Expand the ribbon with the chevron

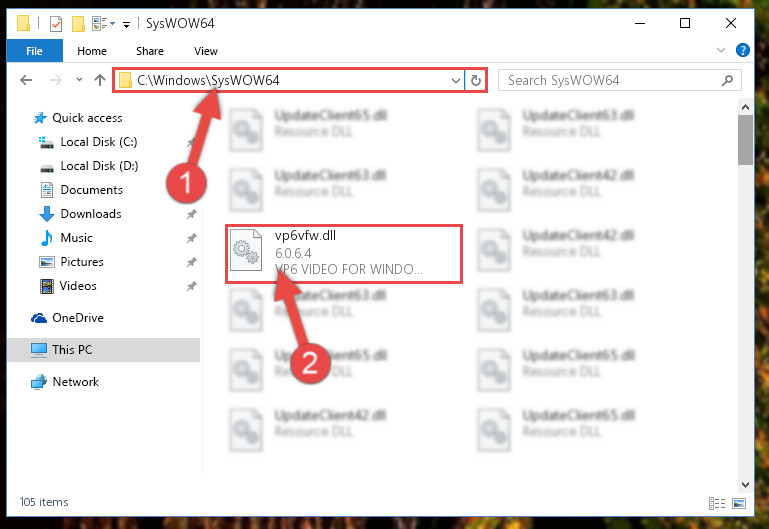coord(720,50)
